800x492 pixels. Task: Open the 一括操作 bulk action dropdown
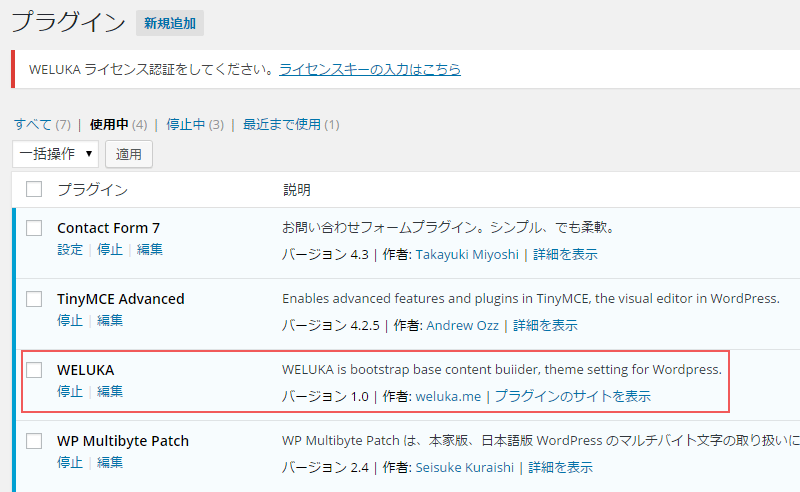click(x=56, y=154)
